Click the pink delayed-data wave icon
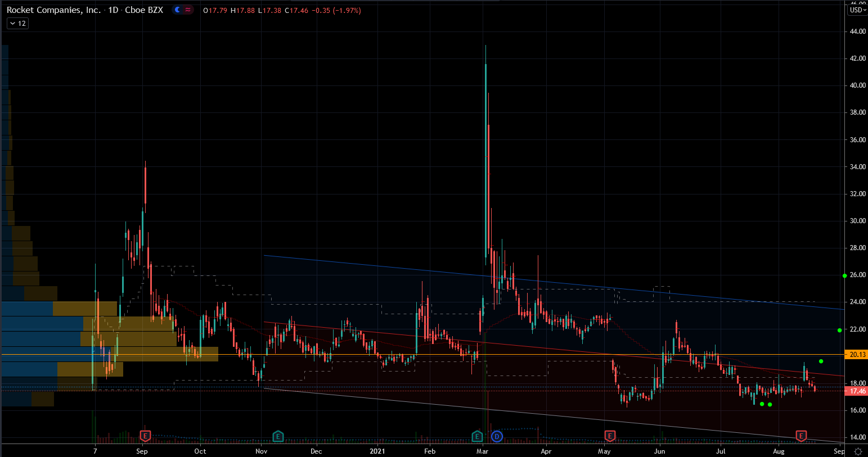Viewport: 868px width, 457px height. tap(188, 10)
